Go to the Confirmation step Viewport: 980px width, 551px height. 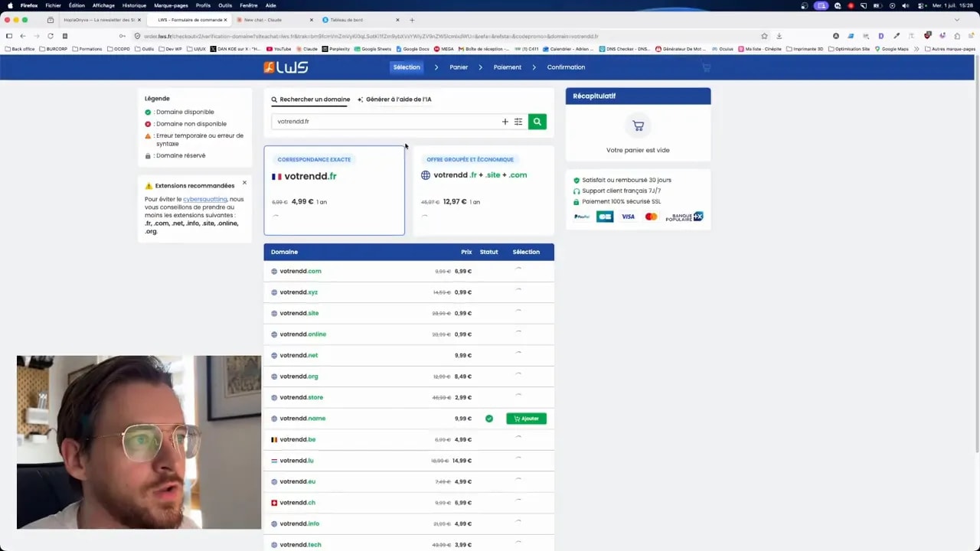pyautogui.click(x=566, y=67)
